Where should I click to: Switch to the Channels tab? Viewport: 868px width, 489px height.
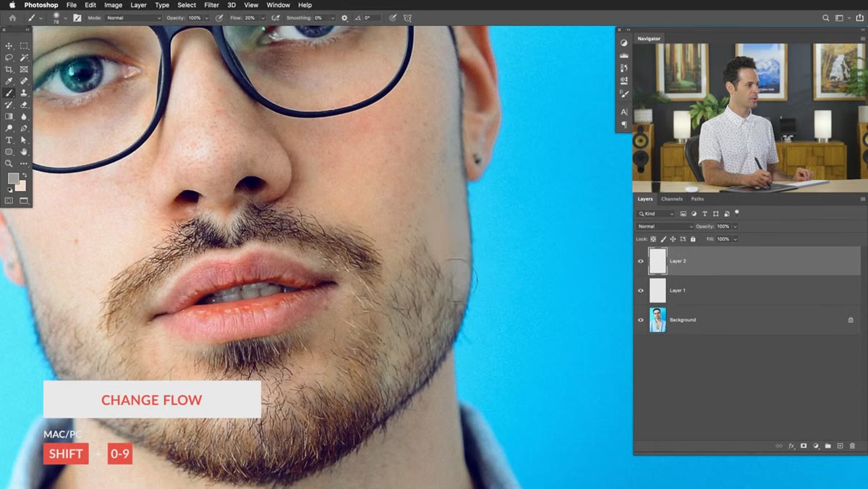pos(672,199)
